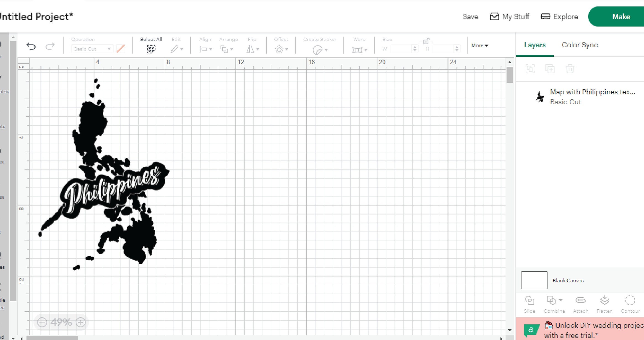Undo the last action
The height and width of the screenshot is (340, 644).
(x=31, y=46)
